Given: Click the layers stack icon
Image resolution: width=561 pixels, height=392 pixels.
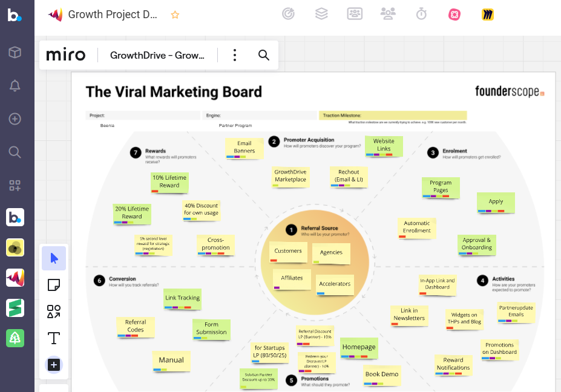Looking at the screenshot, I should 321,15.
